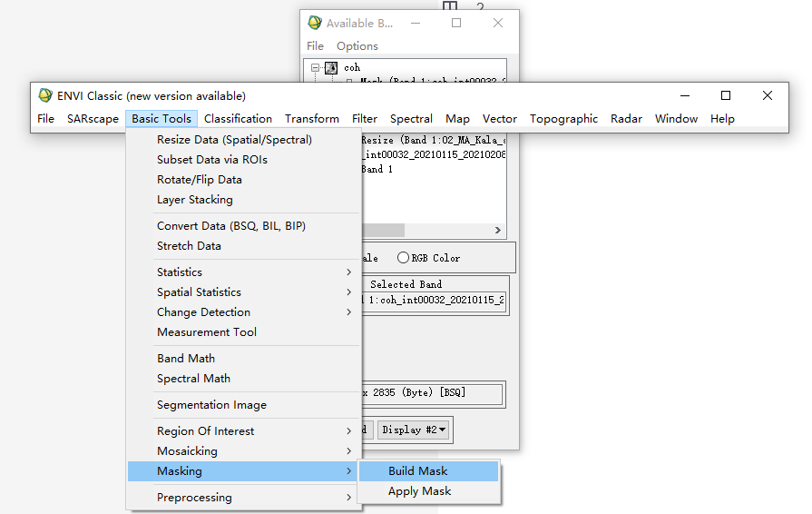Open the Map menu
812x514 pixels.
457,119
